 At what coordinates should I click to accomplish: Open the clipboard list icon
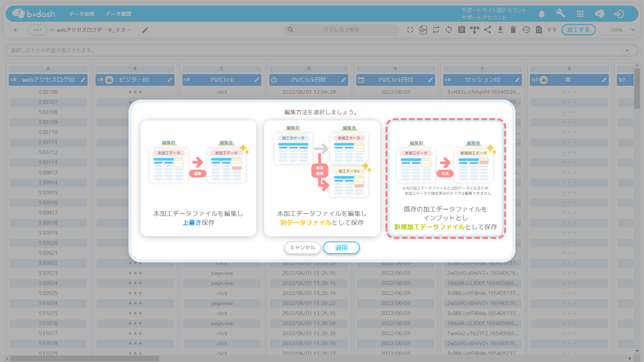pyautogui.click(x=461, y=30)
